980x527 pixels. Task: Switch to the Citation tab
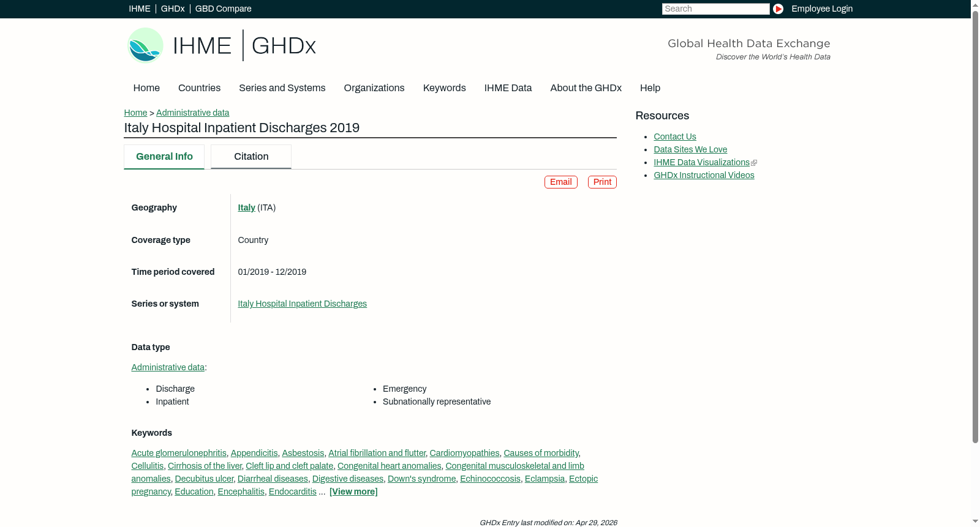pyautogui.click(x=251, y=157)
